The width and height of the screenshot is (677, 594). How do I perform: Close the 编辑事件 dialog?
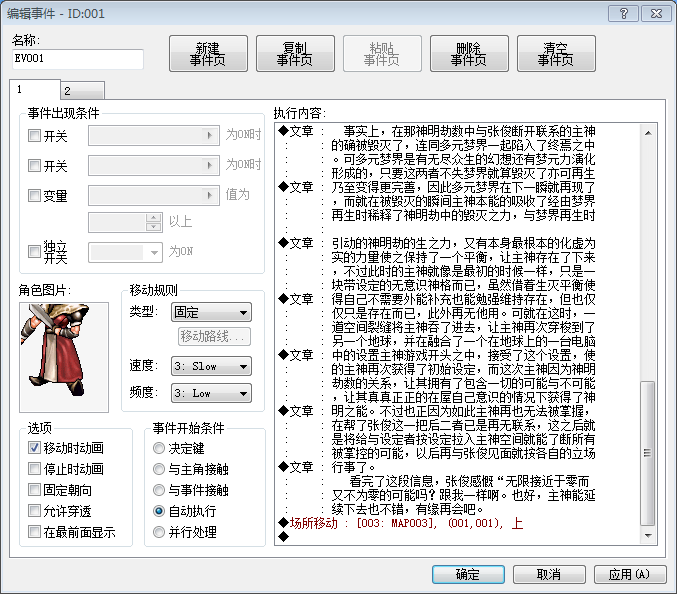coord(657,13)
